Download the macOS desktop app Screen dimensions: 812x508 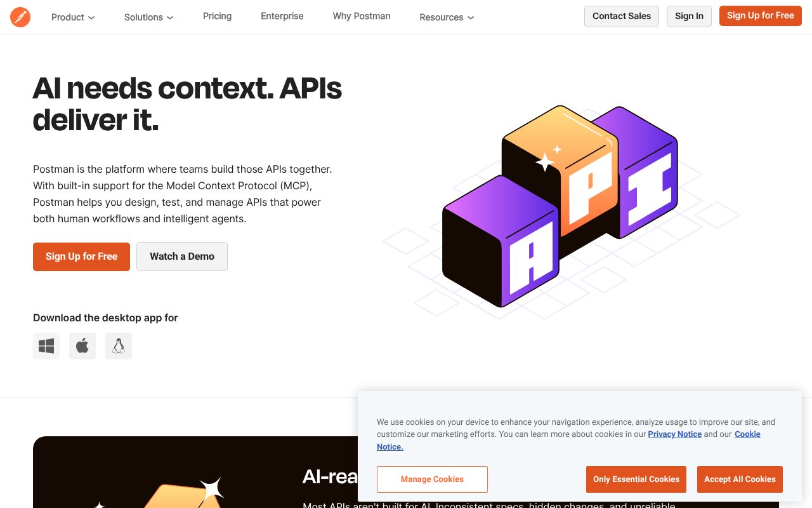82,346
